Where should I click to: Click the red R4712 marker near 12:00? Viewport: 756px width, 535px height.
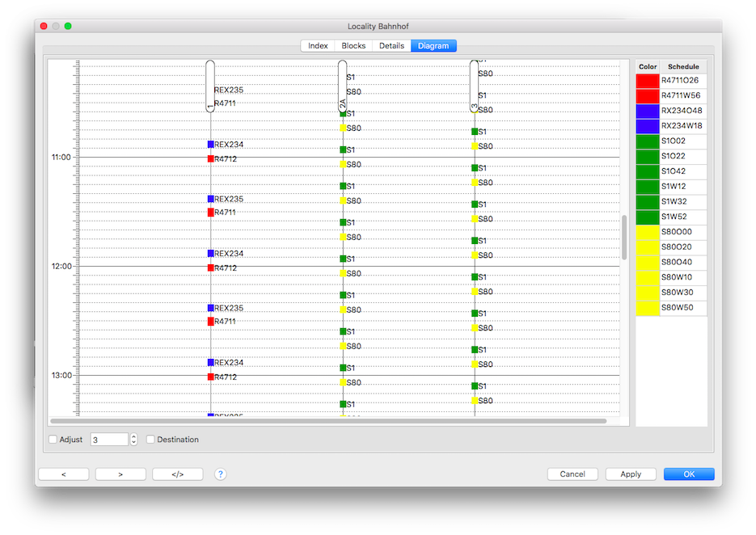[210, 267]
